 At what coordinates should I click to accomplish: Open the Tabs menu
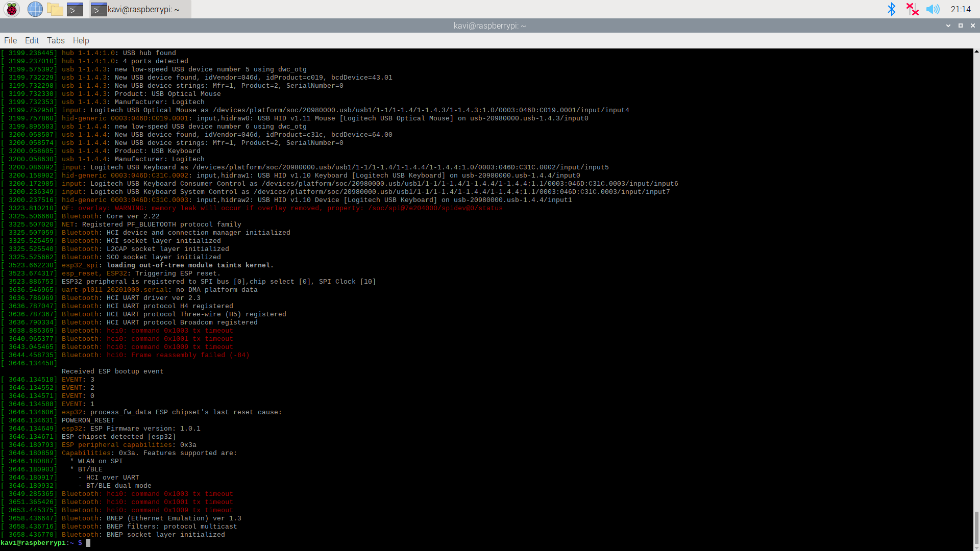pos(56,40)
